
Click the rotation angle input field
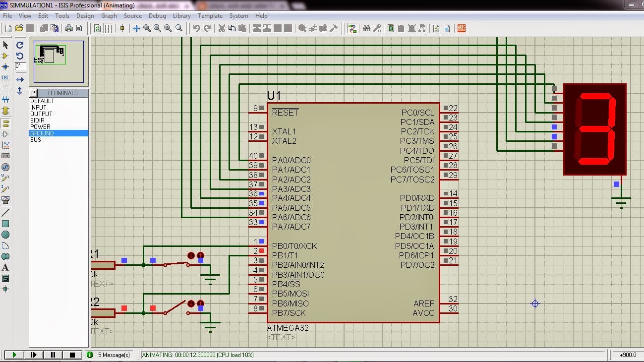pos(20,66)
